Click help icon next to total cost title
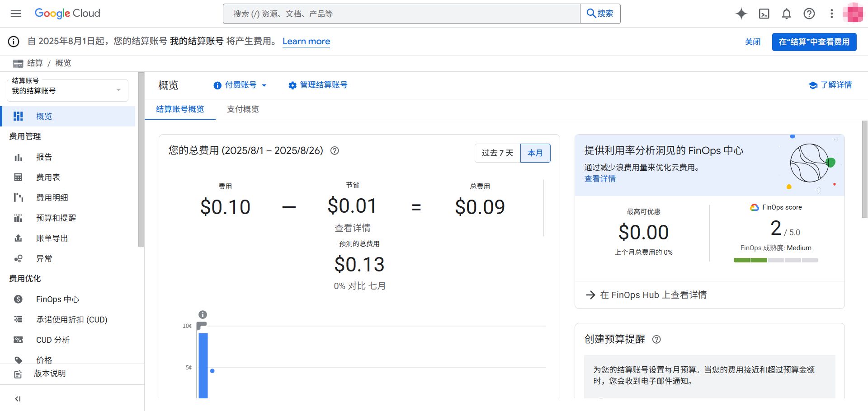The height and width of the screenshot is (411, 868). tap(335, 151)
